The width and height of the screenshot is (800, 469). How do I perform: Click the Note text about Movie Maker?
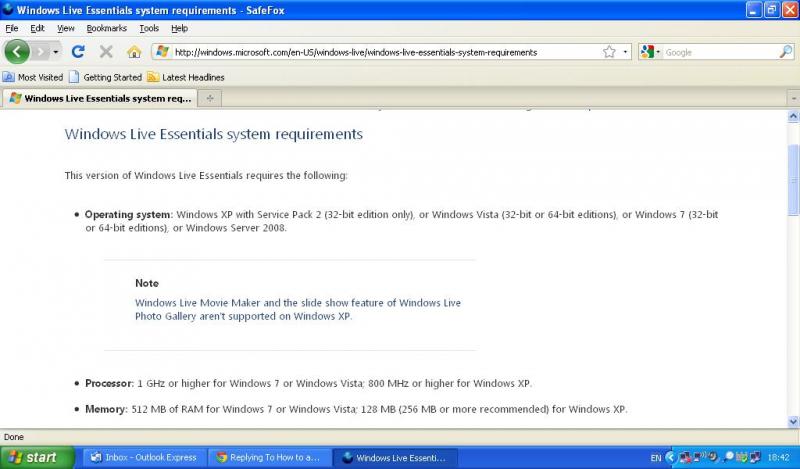tap(297, 309)
